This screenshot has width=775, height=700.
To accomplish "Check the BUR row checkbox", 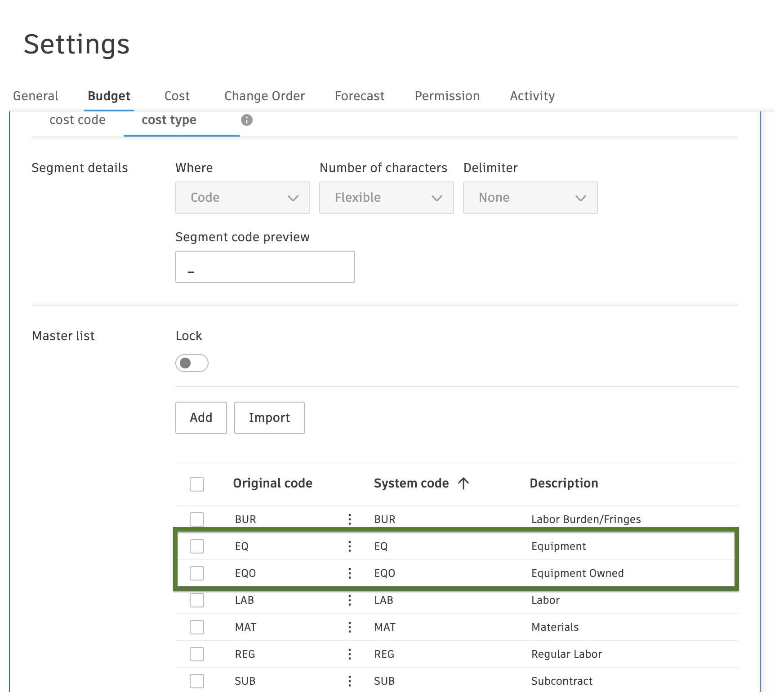I will point(197,519).
